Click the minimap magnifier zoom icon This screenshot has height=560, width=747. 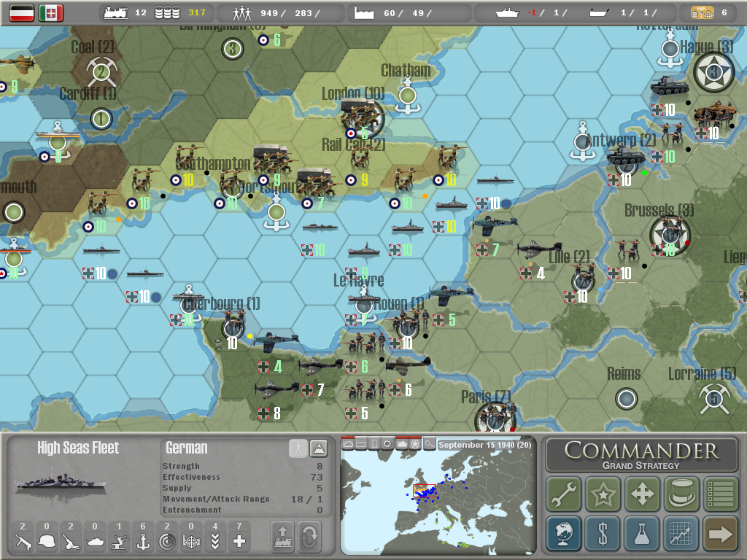click(x=430, y=444)
